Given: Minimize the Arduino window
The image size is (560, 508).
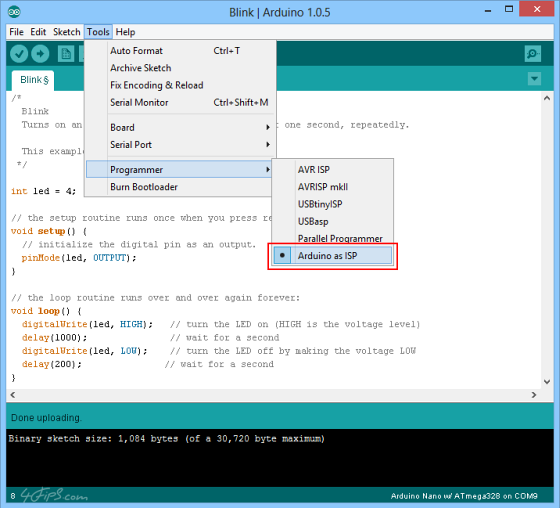Looking at the screenshot, I should pos(488,11).
